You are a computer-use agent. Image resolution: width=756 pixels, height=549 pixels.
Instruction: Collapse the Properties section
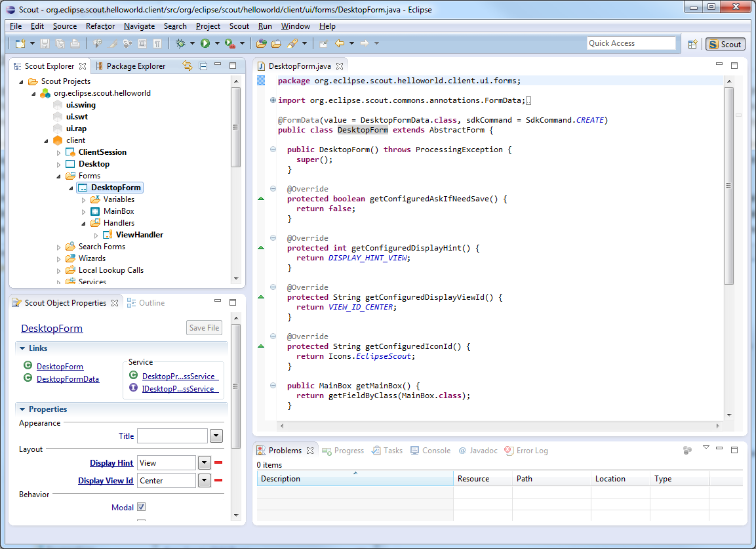(22, 409)
